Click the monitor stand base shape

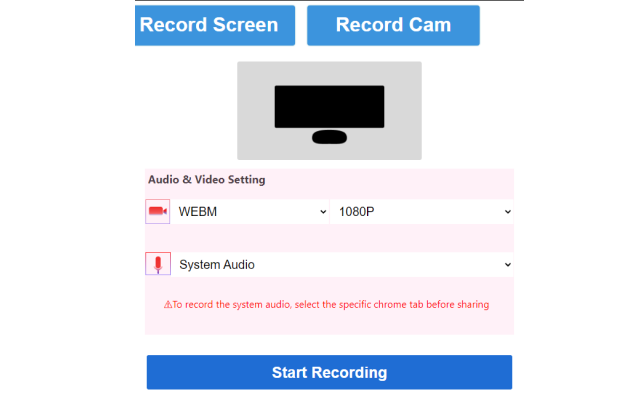(x=329, y=137)
